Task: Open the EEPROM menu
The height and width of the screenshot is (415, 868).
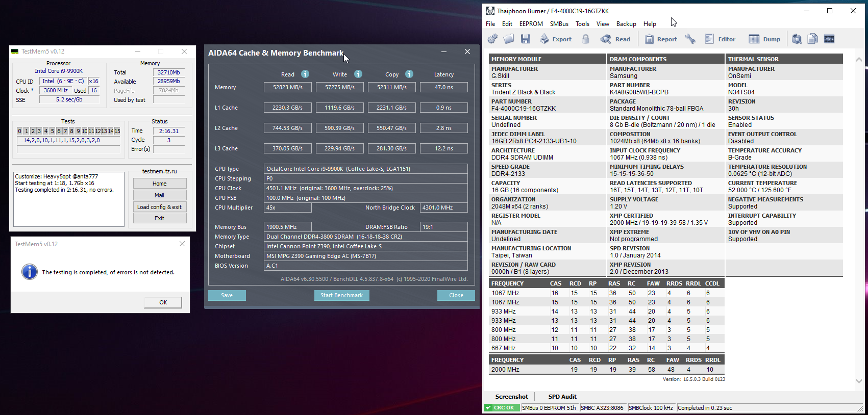Action: pyautogui.click(x=531, y=24)
